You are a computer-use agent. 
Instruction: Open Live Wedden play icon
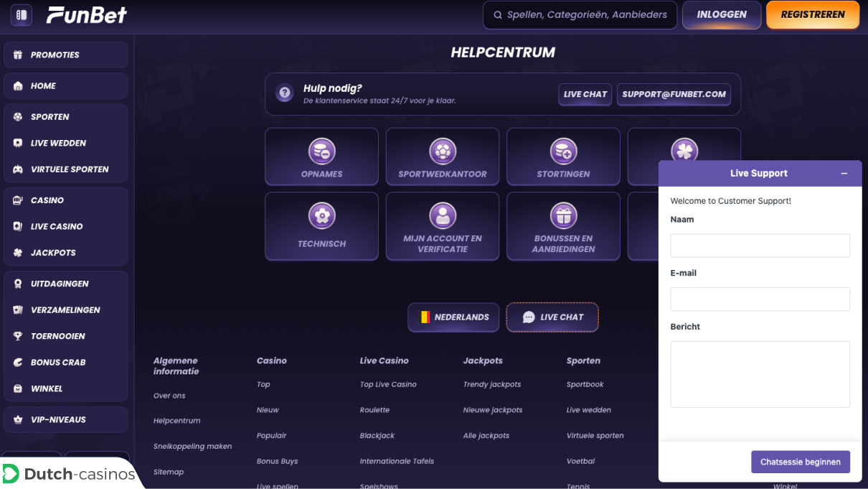point(18,143)
